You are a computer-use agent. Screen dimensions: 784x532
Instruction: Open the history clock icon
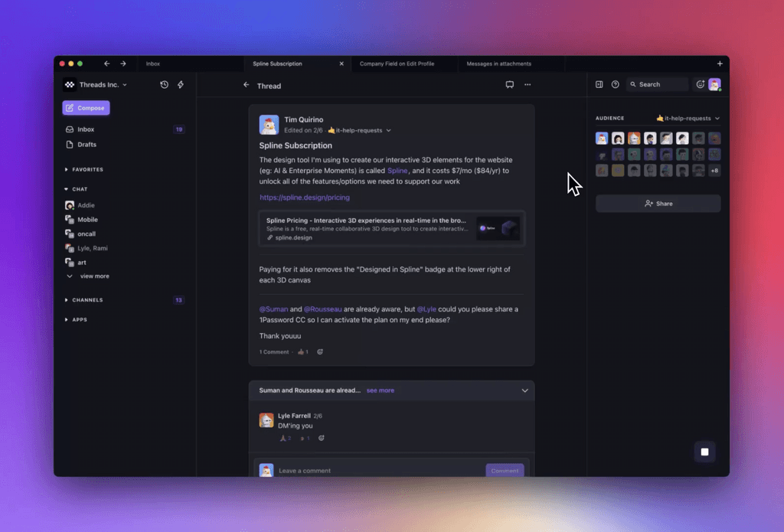pyautogui.click(x=164, y=84)
